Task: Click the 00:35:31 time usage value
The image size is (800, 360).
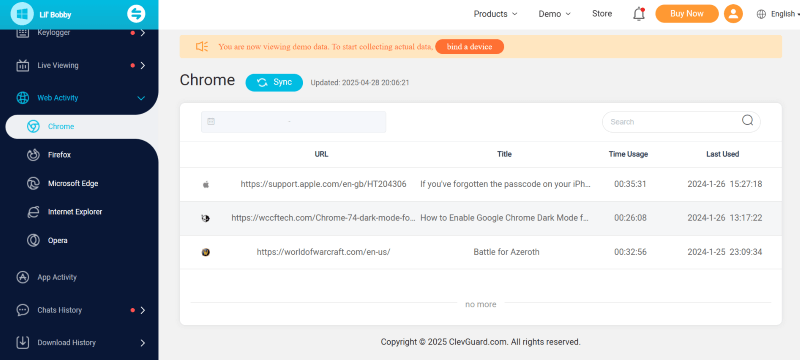Action: point(630,184)
